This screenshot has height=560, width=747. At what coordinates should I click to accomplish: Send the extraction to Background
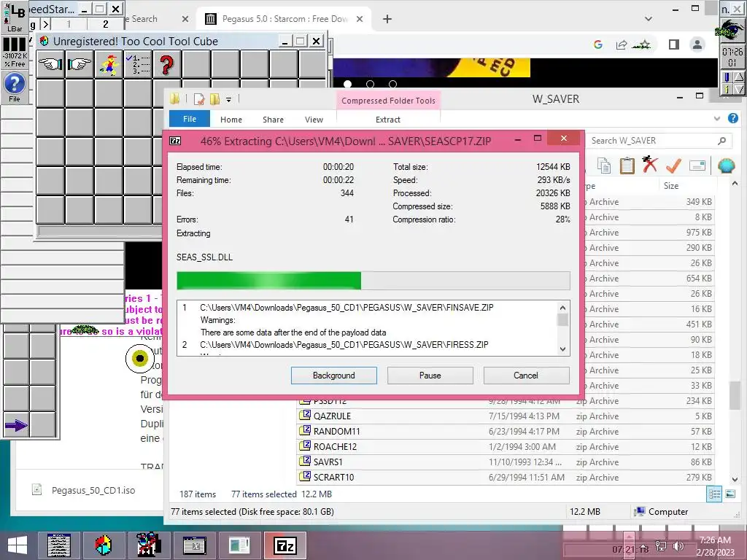click(334, 376)
